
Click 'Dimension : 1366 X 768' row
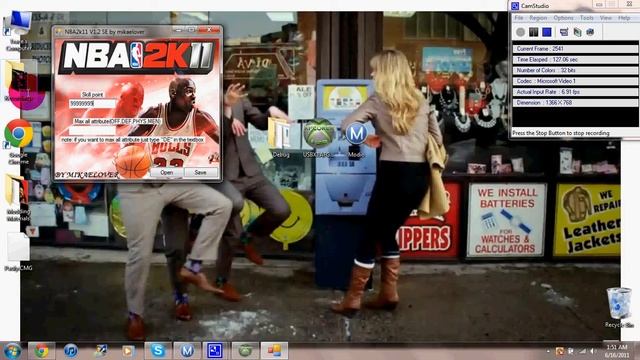click(x=575, y=103)
